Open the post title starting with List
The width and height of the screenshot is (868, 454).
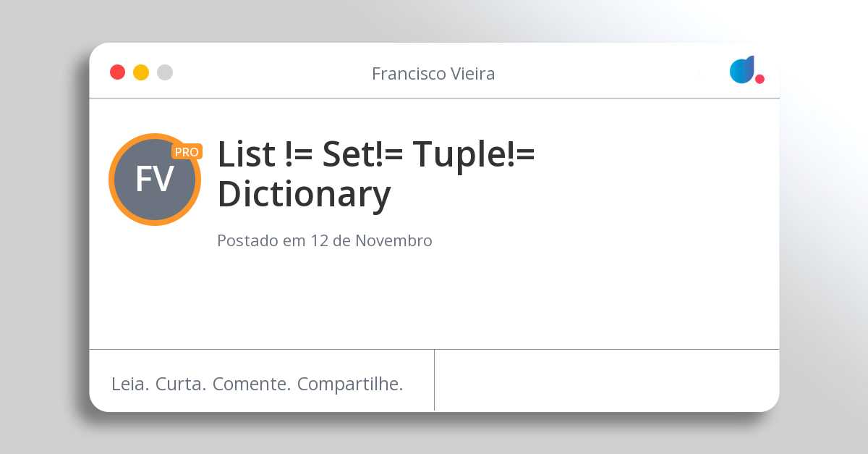click(376, 174)
